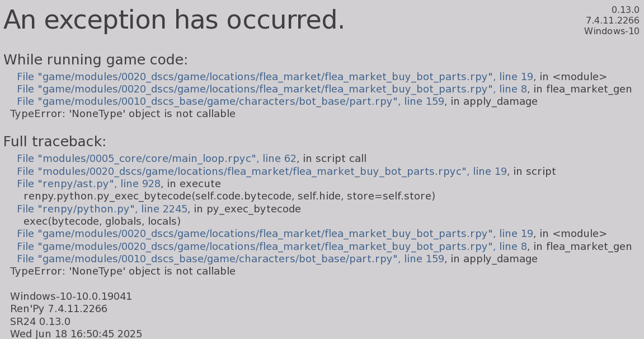
Task: Open the <module> line 19 link in full traceback
Action: click(274, 234)
